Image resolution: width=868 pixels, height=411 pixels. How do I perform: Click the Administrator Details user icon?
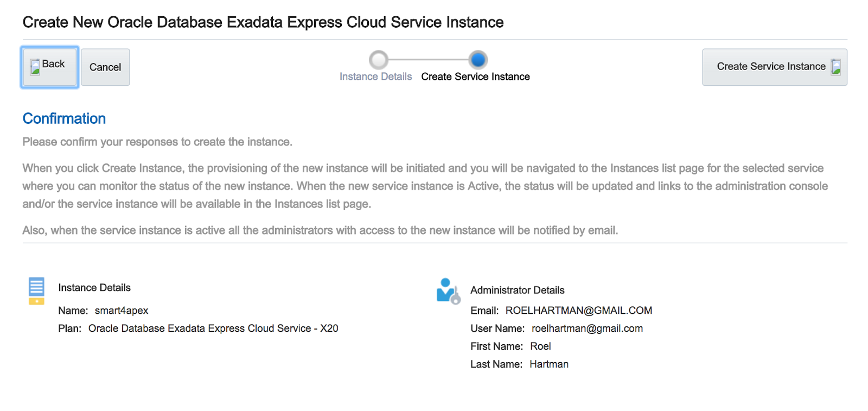[449, 291]
